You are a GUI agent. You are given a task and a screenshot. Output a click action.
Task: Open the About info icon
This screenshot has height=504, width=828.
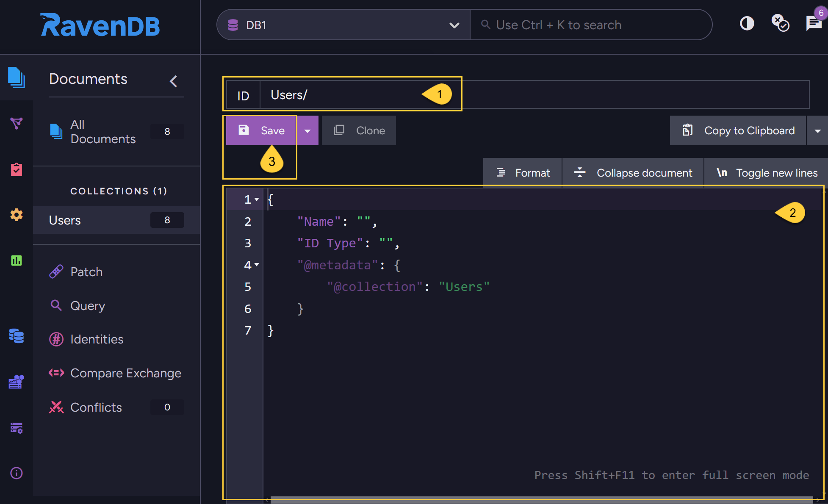(x=16, y=473)
